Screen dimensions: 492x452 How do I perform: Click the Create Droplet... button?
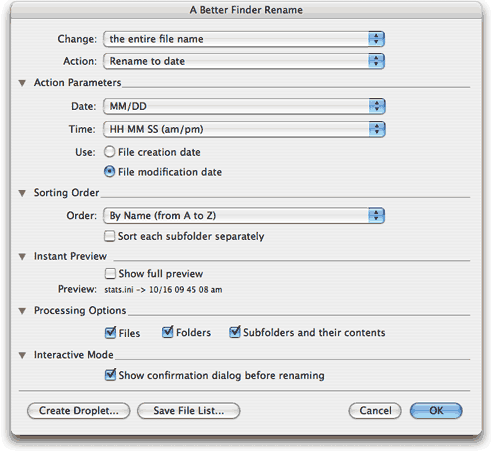(x=79, y=411)
